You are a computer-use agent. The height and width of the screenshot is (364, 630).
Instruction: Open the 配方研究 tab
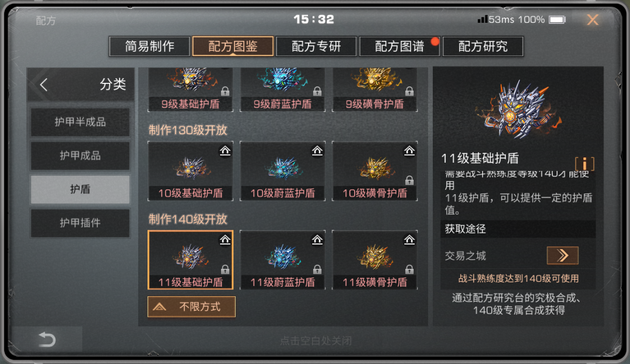483,46
